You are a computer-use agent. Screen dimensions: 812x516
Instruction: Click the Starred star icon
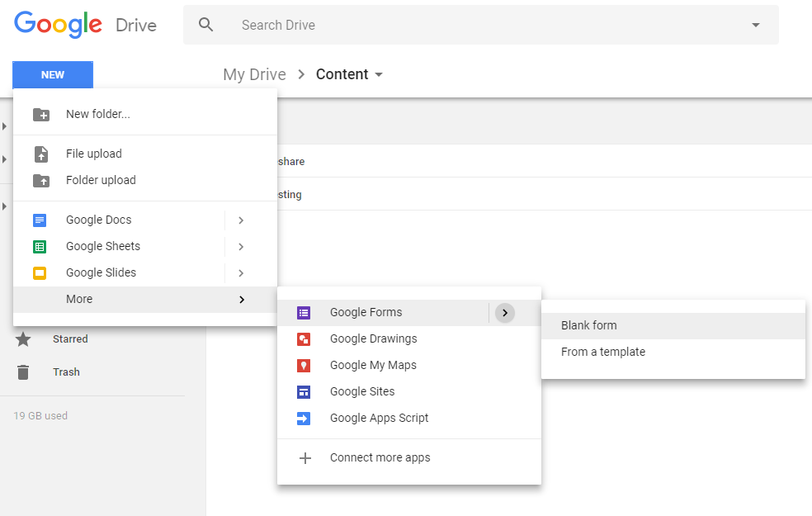click(x=23, y=339)
